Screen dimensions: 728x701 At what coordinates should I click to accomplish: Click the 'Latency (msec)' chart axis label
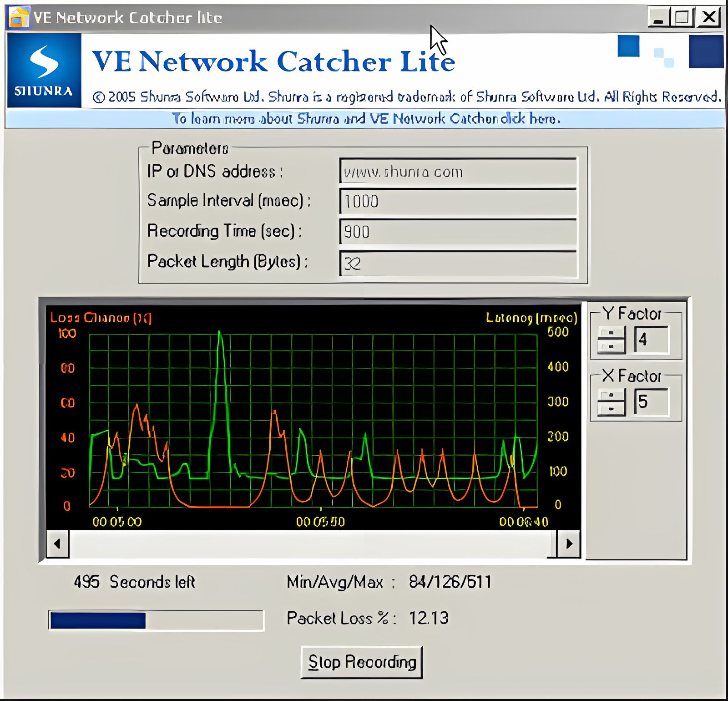coord(531,317)
